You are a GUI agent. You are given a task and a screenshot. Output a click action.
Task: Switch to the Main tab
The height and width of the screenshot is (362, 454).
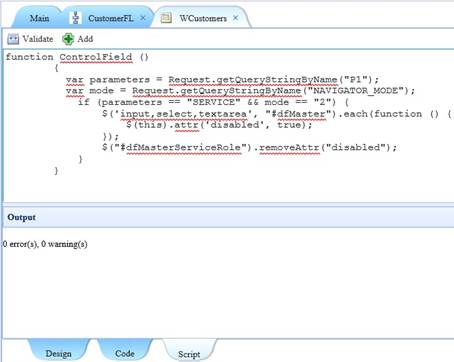[39, 18]
